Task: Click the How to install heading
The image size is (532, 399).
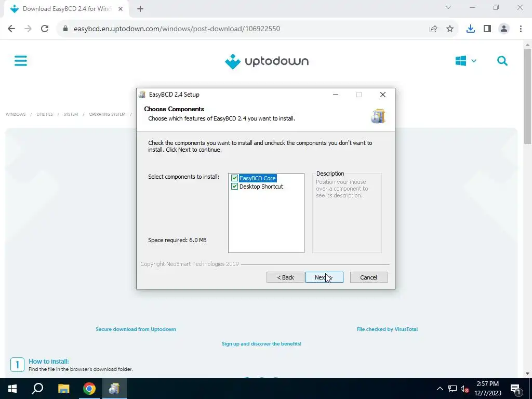Action: point(48,362)
